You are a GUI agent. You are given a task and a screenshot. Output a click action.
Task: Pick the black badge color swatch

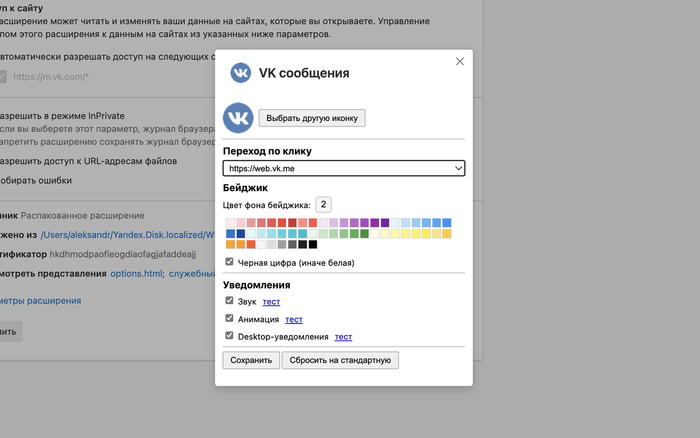[x=313, y=244]
